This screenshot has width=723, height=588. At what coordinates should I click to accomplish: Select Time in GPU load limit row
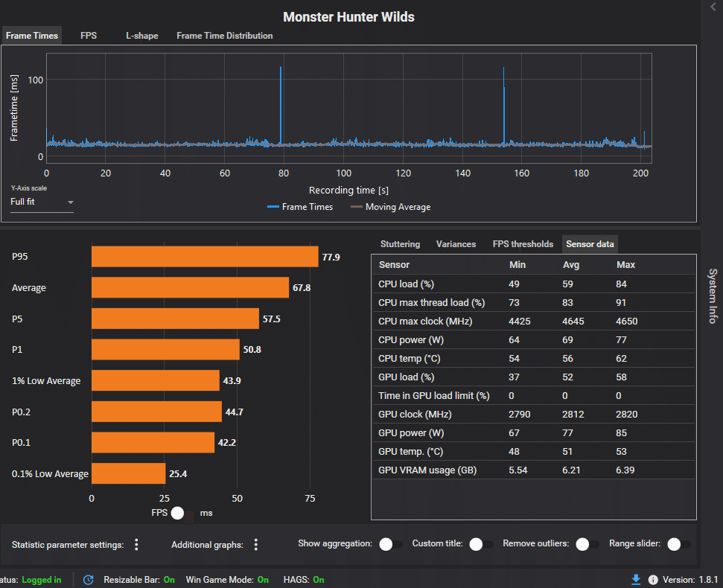(533, 395)
